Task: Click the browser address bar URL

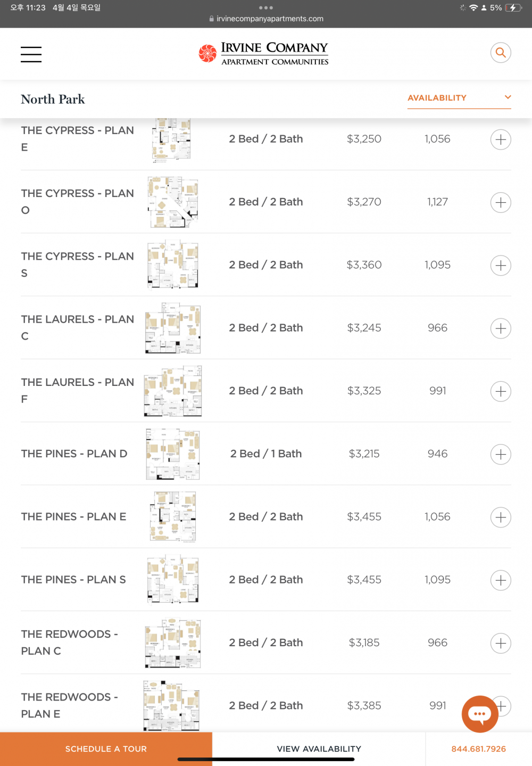Action: [266, 19]
